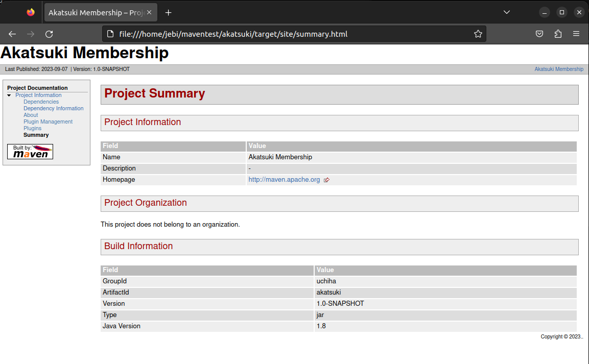Maximize the Firefox window

[562, 12]
